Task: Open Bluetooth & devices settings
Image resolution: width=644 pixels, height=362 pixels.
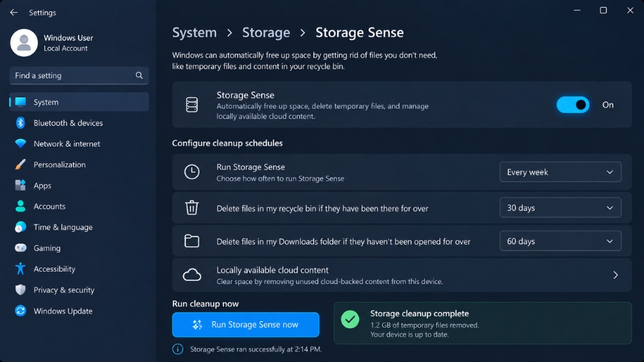Action: pos(79,123)
